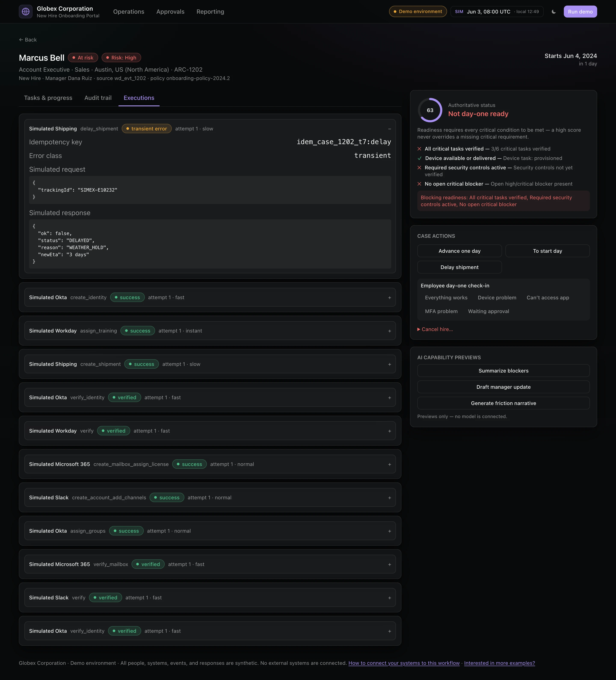Expand the Slack verify execution
Image resolution: width=616 pixels, height=680 pixels.
point(210,598)
